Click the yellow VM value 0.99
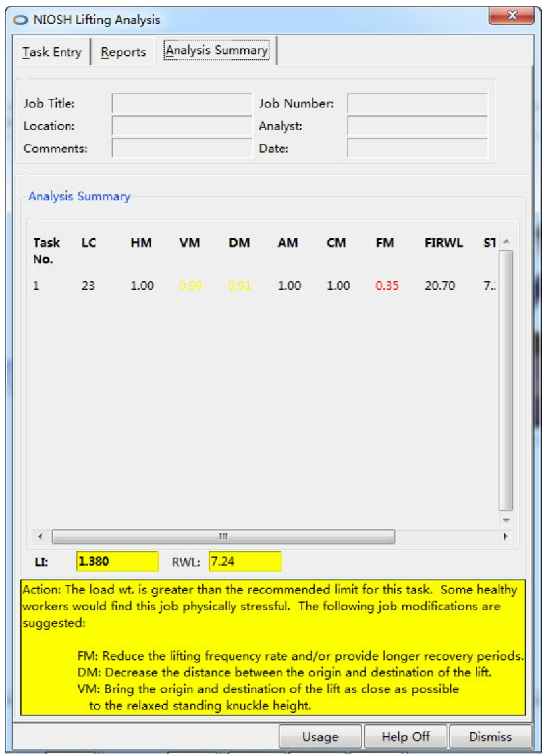544x756 pixels. click(190, 285)
